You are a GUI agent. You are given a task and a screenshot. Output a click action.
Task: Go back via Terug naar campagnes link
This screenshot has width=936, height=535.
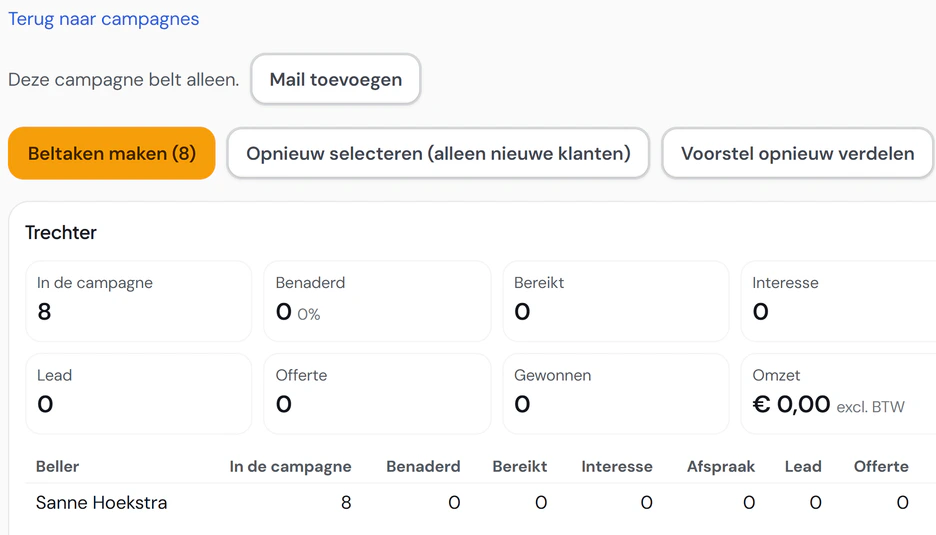(103, 19)
